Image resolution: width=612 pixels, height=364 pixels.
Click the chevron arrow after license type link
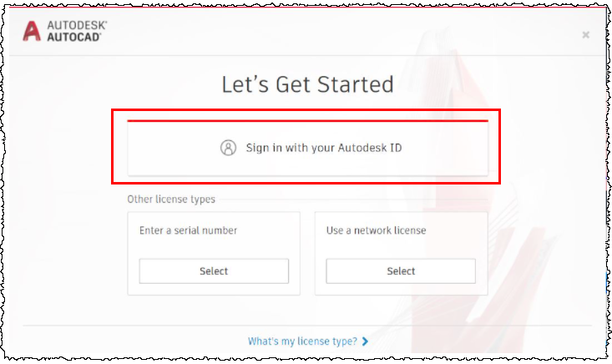click(365, 341)
